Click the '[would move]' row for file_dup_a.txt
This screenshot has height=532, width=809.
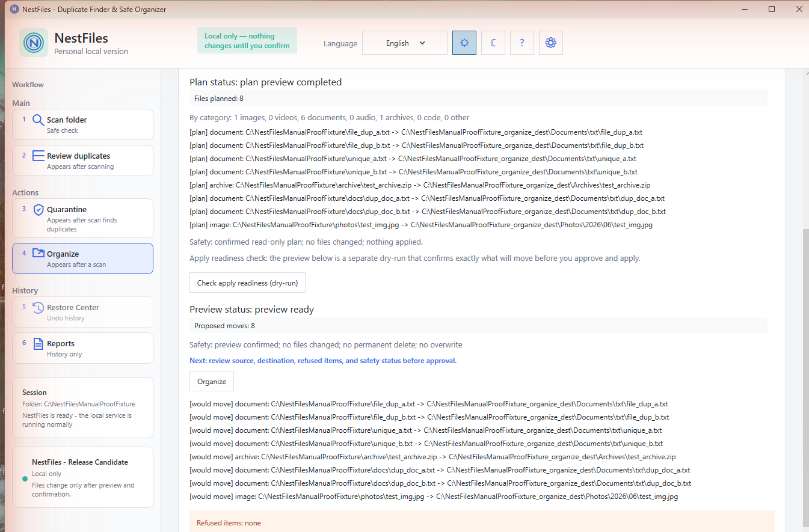click(429, 404)
